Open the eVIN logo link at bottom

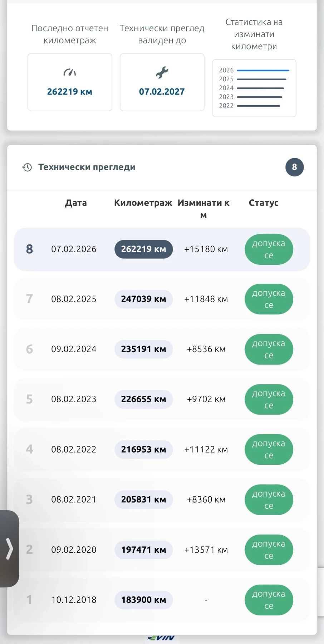click(161, 638)
